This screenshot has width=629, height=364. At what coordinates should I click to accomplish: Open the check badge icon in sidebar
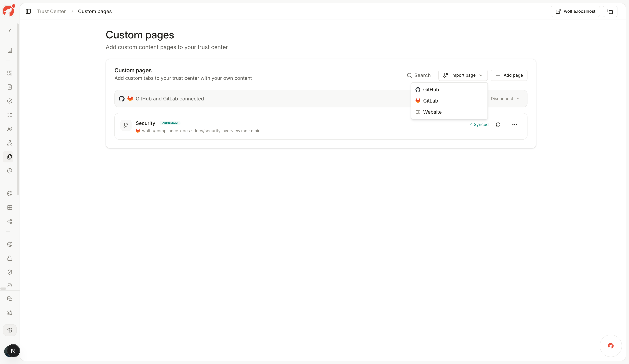(10, 101)
